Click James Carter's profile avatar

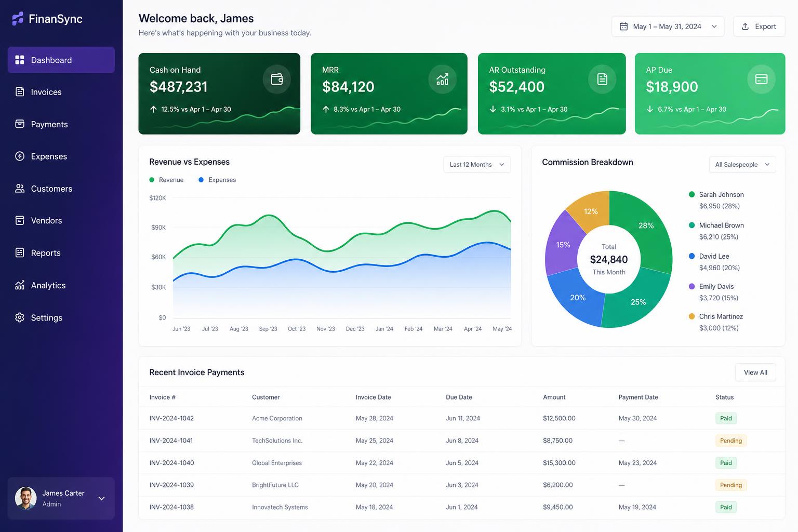point(26,498)
